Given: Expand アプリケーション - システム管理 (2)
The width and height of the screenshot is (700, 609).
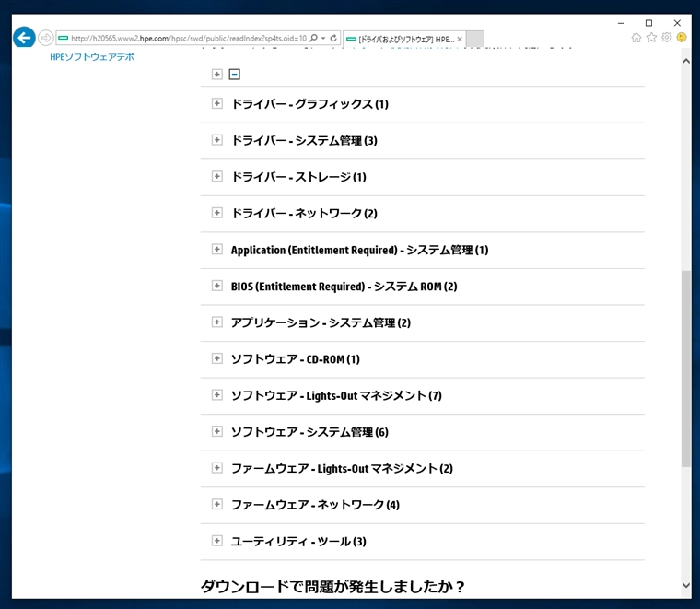Looking at the screenshot, I should coord(217,322).
